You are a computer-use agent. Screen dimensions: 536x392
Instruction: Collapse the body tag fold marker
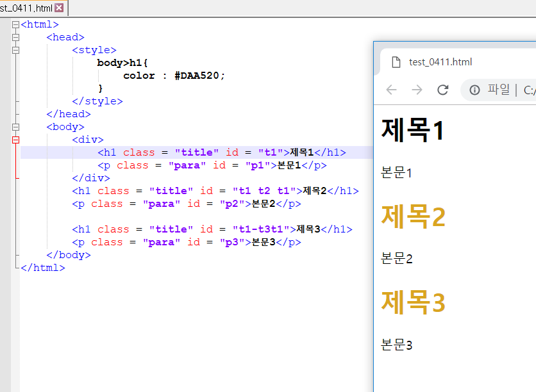pos(15,127)
